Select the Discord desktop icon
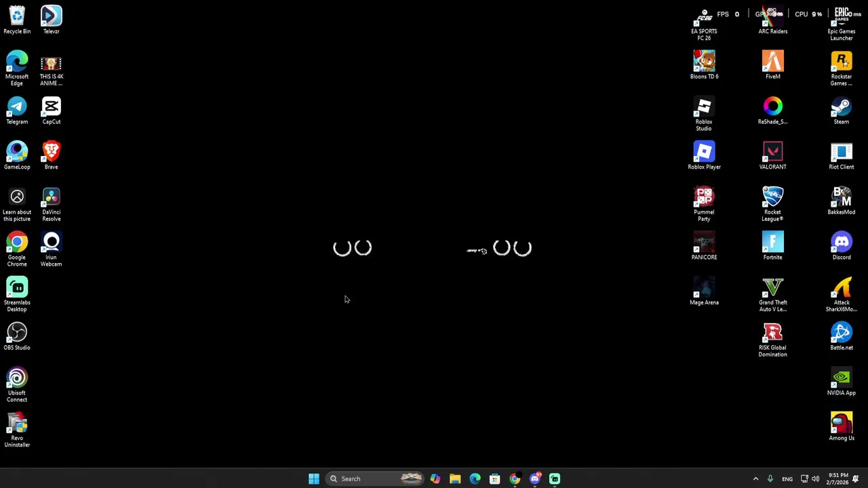This screenshot has width=868, height=488. [842, 245]
